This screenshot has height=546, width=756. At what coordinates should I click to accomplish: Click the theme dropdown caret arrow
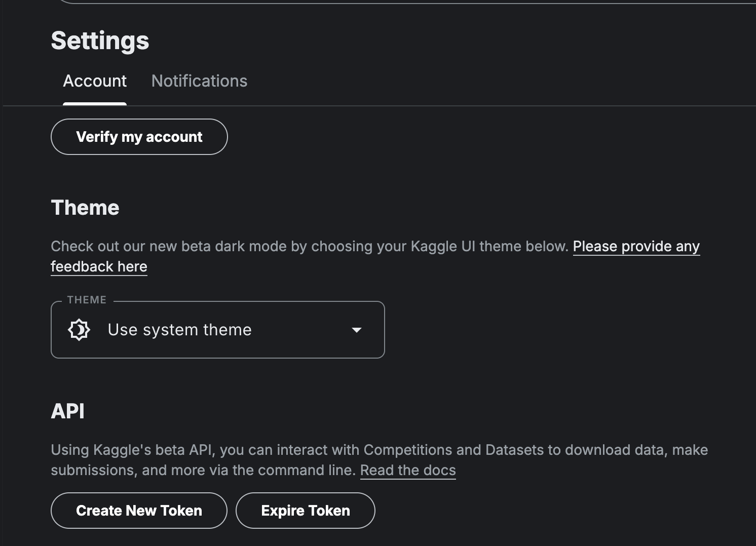[x=357, y=330]
